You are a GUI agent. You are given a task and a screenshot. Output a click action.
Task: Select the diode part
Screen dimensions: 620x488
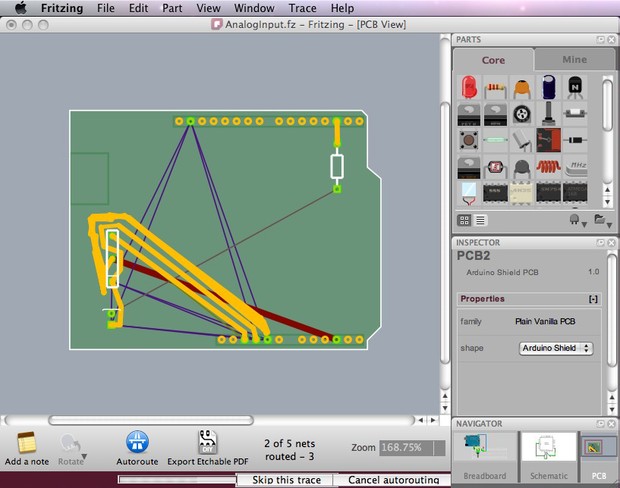[x=575, y=140]
